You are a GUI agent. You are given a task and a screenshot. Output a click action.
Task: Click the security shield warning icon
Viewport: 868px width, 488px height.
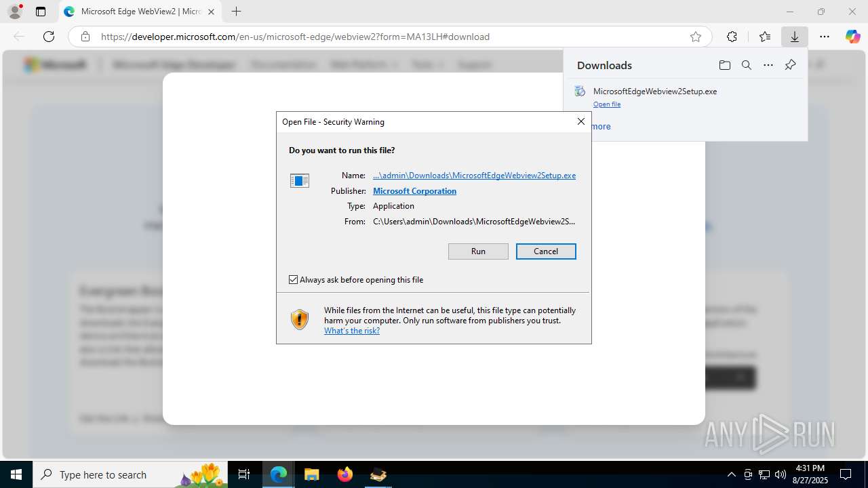pos(300,319)
